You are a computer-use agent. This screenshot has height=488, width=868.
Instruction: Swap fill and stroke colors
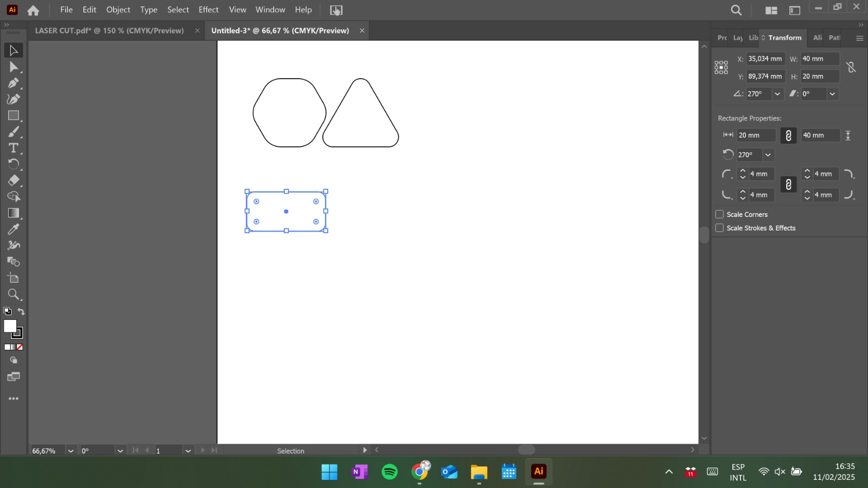point(21,311)
